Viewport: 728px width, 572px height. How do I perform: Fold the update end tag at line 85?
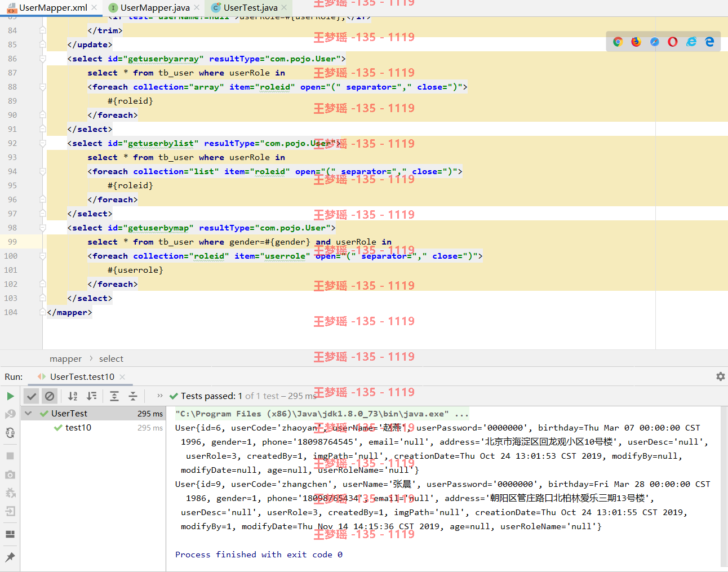[43, 45]
